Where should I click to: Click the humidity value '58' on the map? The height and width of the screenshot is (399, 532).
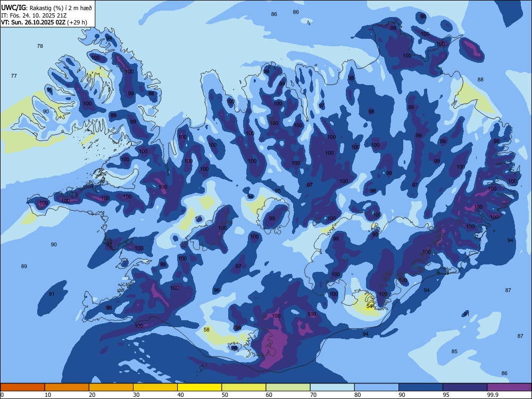[x=206, y=329]
